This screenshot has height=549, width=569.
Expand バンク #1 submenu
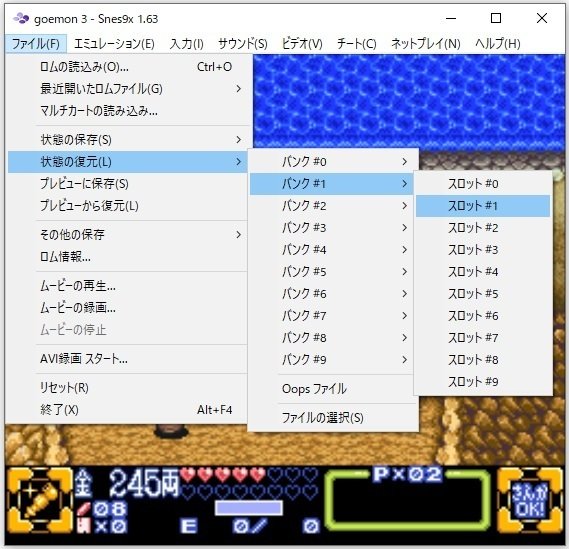[331, 184]
